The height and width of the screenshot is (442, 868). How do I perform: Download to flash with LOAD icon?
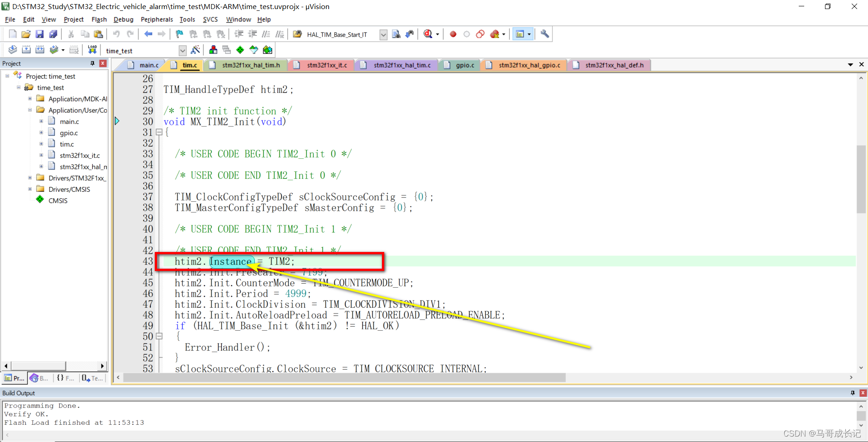tap(92, 50)
